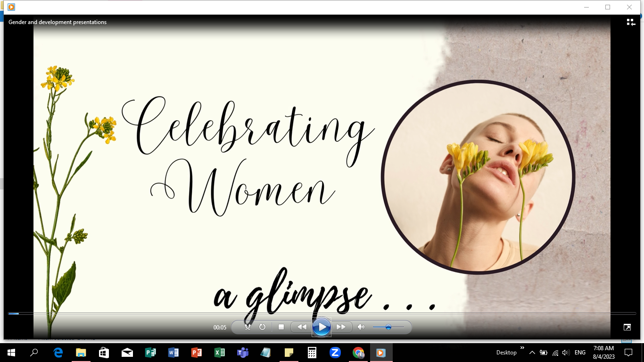Open the notepad-style app beside Teams
The width and height of the screenshot is (644, 362).
point(266,353)
